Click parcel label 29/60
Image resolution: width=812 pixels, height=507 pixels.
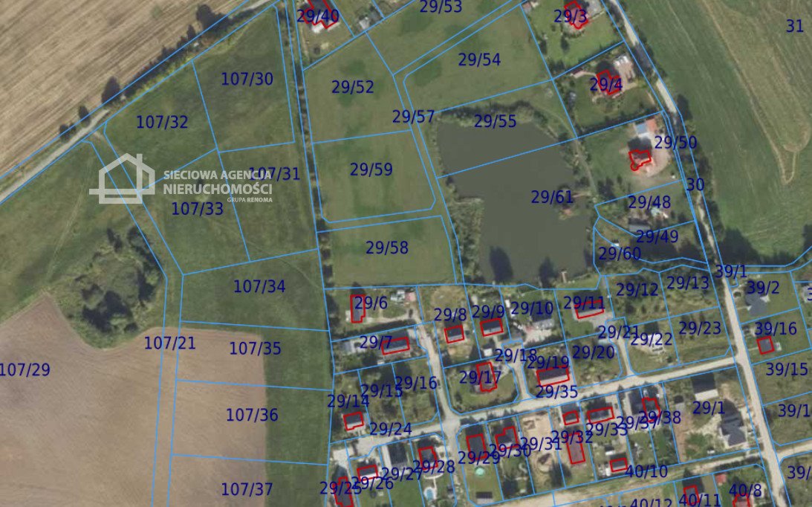coord(620,254)
